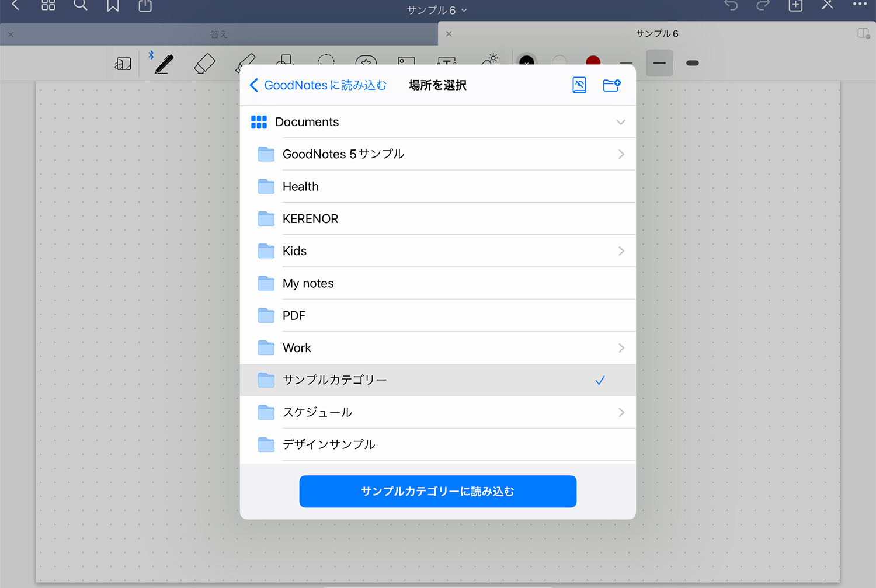
Task: Create a new folder in the dialog
Action: (611, 85)
